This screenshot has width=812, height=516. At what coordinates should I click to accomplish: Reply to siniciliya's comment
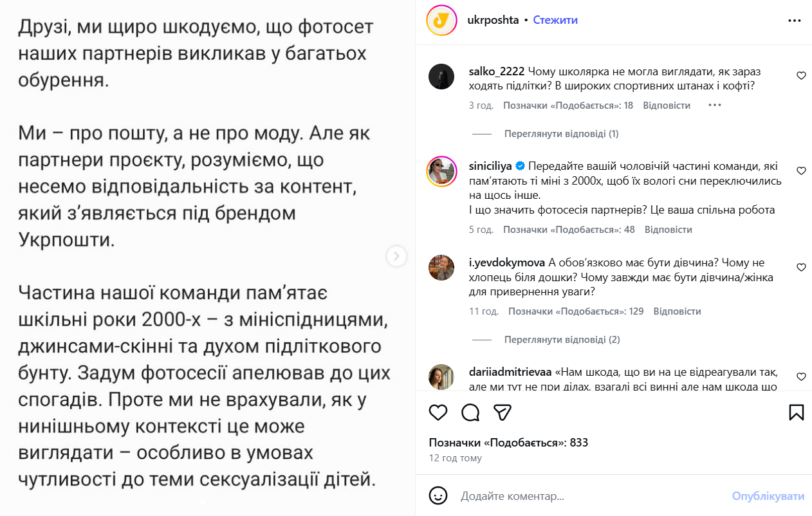tap(668, 230)
